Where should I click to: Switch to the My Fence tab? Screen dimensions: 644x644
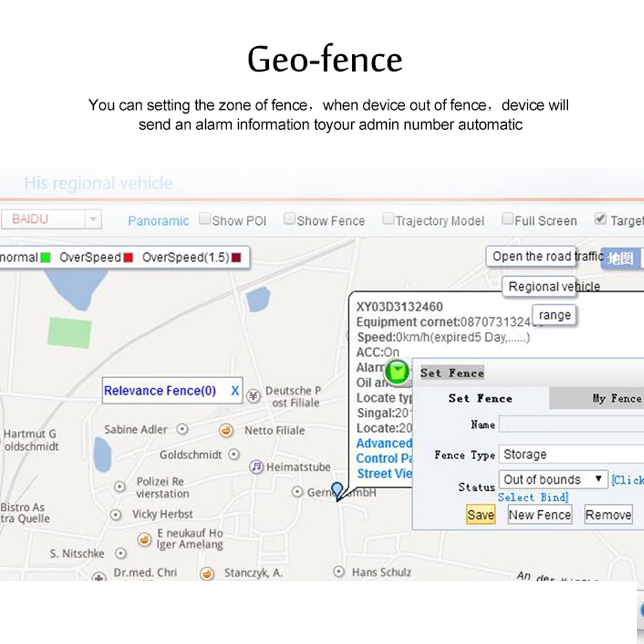point(596,398)
